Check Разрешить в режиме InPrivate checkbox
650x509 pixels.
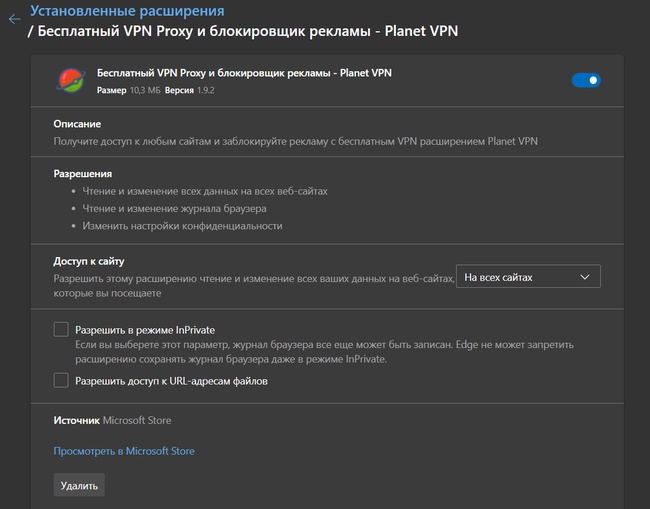(61, 330)
